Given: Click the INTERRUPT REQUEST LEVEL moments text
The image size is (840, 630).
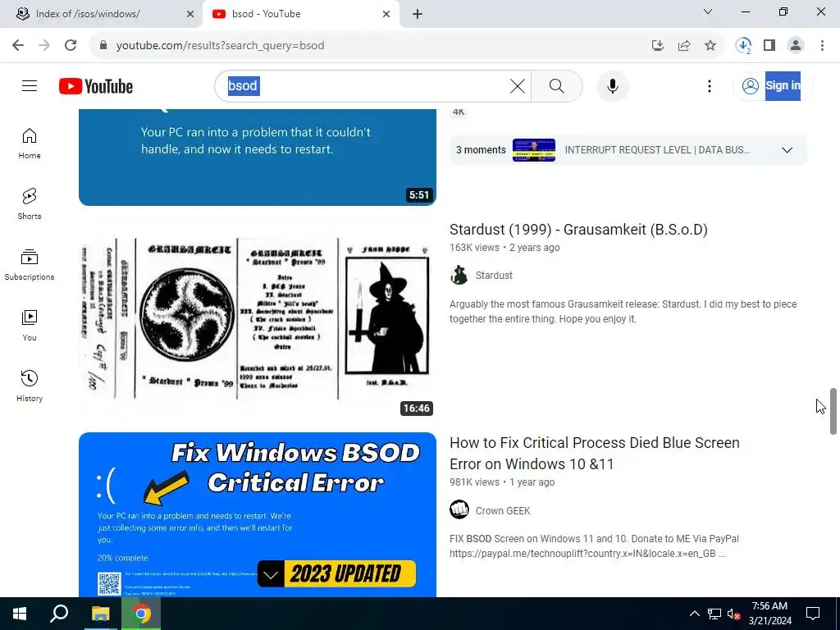Looking at the screenshot, I should click(x=657, y=150).
